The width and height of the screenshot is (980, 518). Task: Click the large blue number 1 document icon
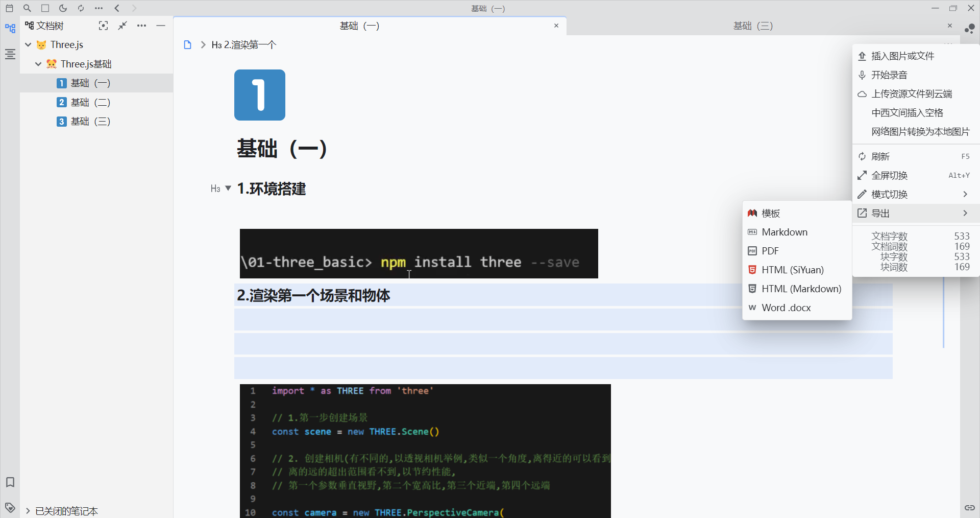(260, 95)
